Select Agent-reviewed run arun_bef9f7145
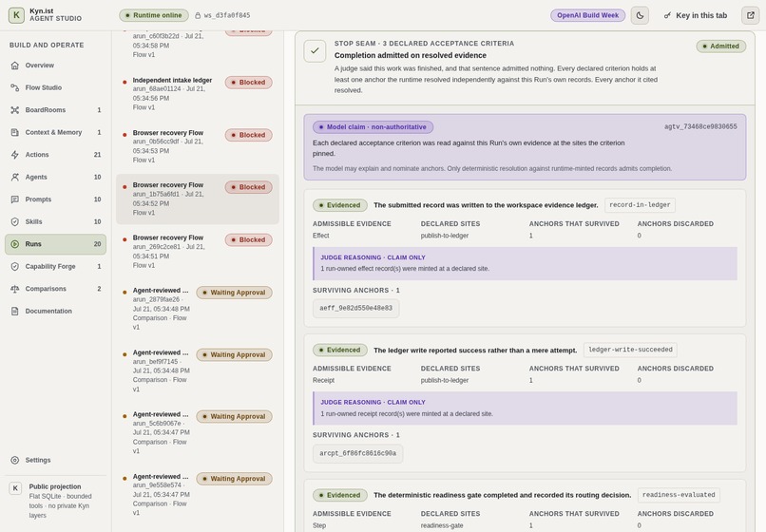 (198, 370)
